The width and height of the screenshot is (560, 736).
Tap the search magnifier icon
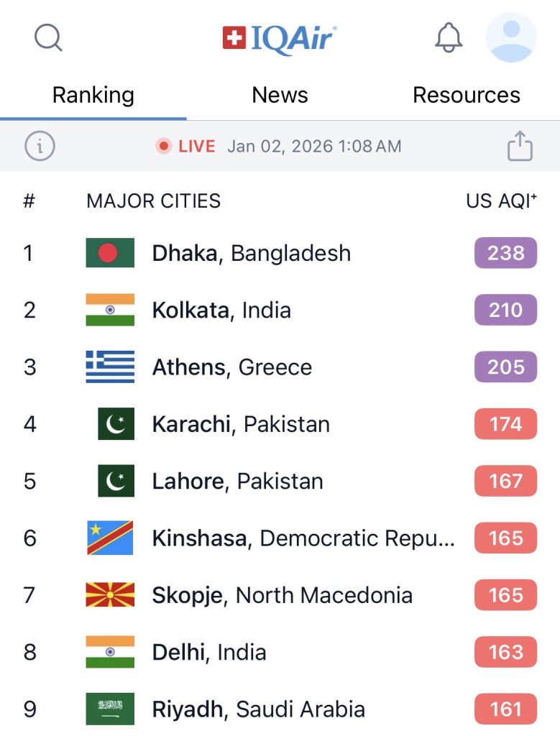(x=48, y=37)
